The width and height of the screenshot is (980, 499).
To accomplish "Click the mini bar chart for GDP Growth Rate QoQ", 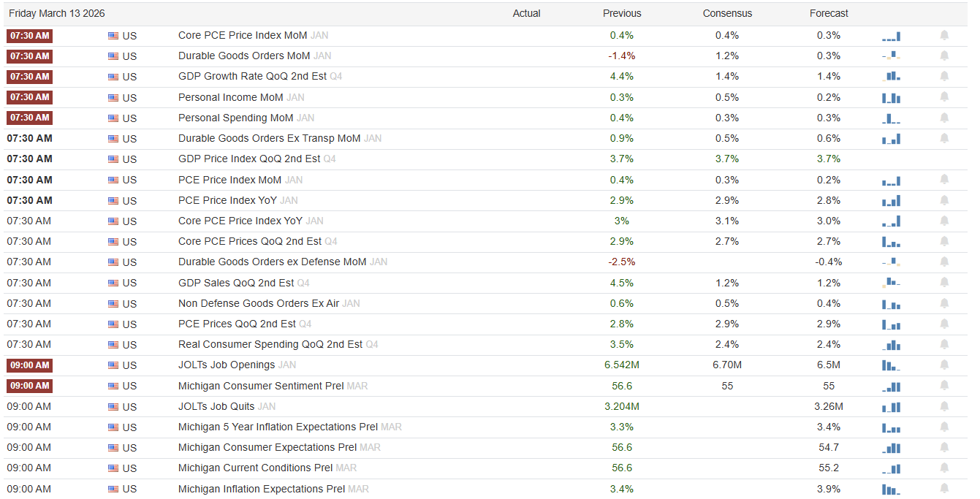I will pyautogui.click(x=892, y=76).
